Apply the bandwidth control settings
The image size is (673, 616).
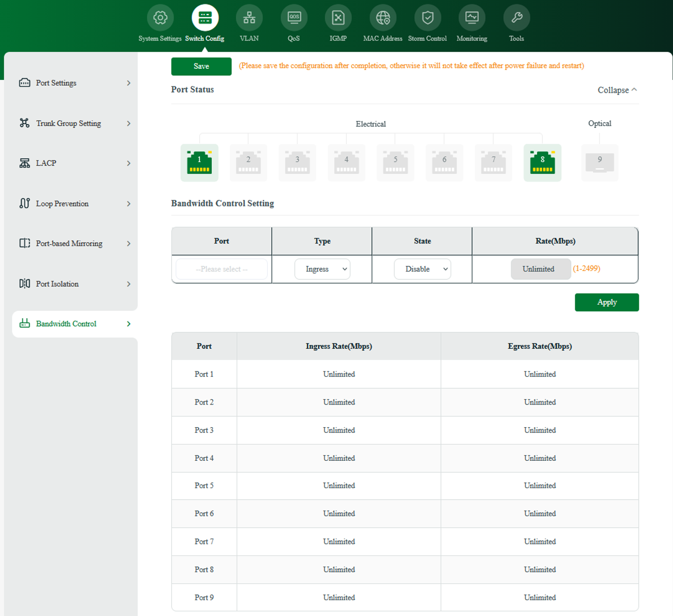click(607, 302)
